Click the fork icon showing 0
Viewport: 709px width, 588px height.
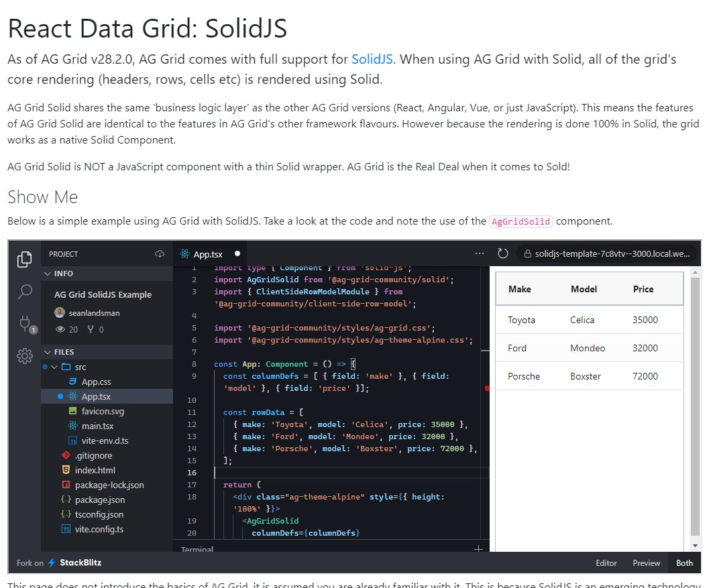pos(91,329)
